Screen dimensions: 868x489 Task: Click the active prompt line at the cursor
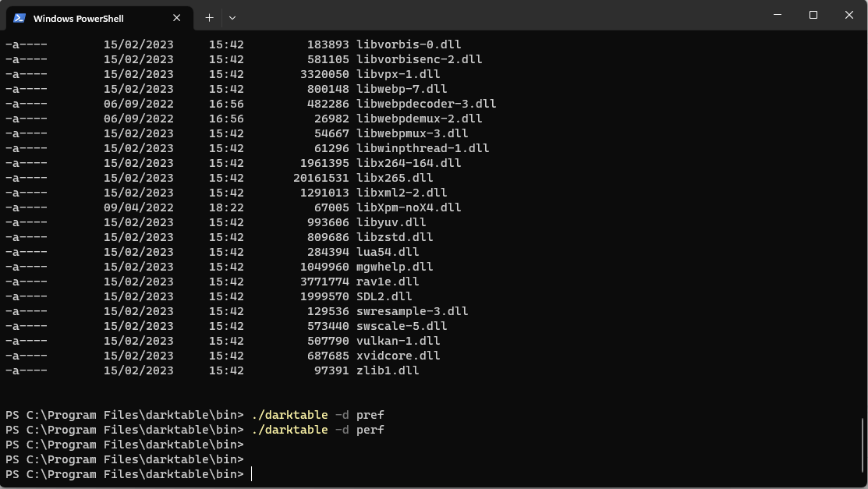[x=252, y=474]
